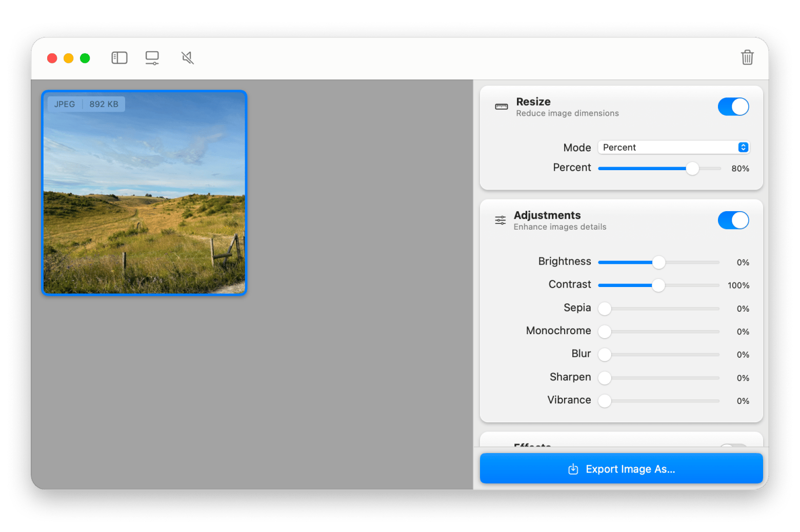This screenshot has height=532, width=800.
Task: Click the Adjustments section title
Action: click(x=547, y=215)
